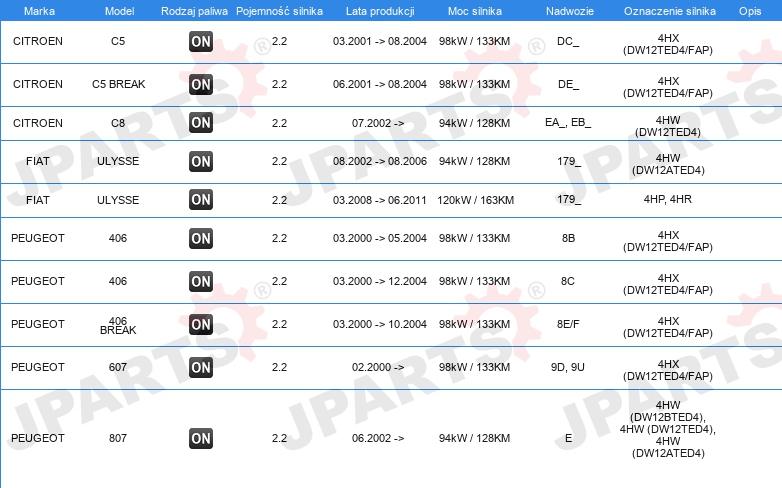Click the Lata produkcji column header
Image resolution: width=782 pixels, height=488 pixels.
[380, 11]
